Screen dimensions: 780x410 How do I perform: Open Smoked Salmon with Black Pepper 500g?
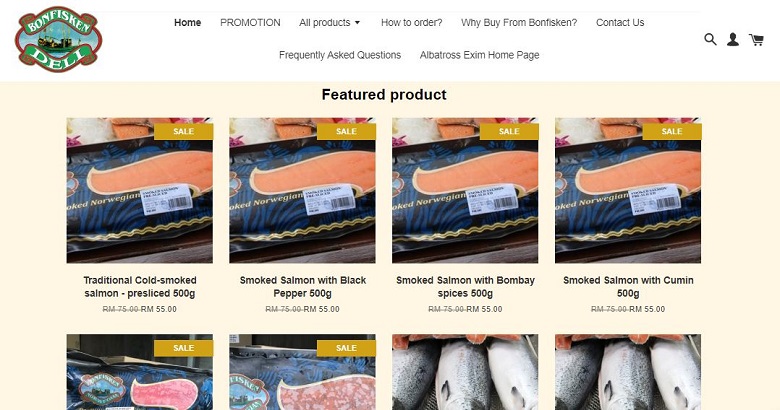pos(302,287)
